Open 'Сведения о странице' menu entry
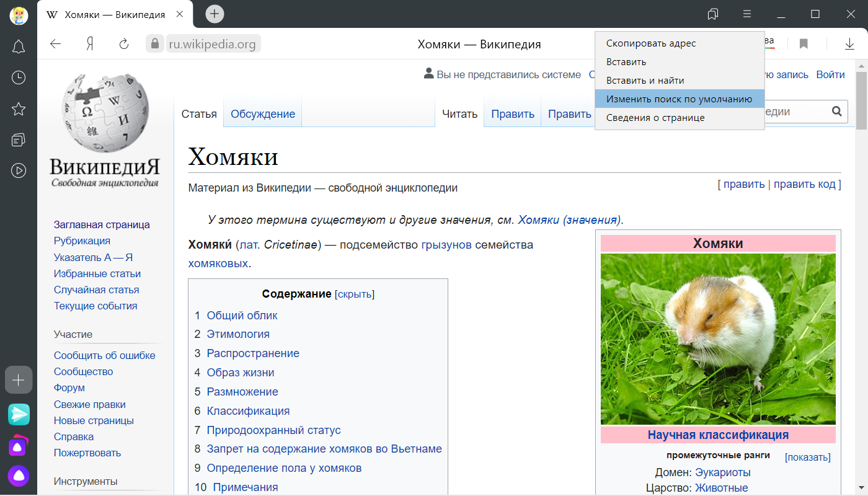Viewport: 868px width, 496px height. click(680, 117)
